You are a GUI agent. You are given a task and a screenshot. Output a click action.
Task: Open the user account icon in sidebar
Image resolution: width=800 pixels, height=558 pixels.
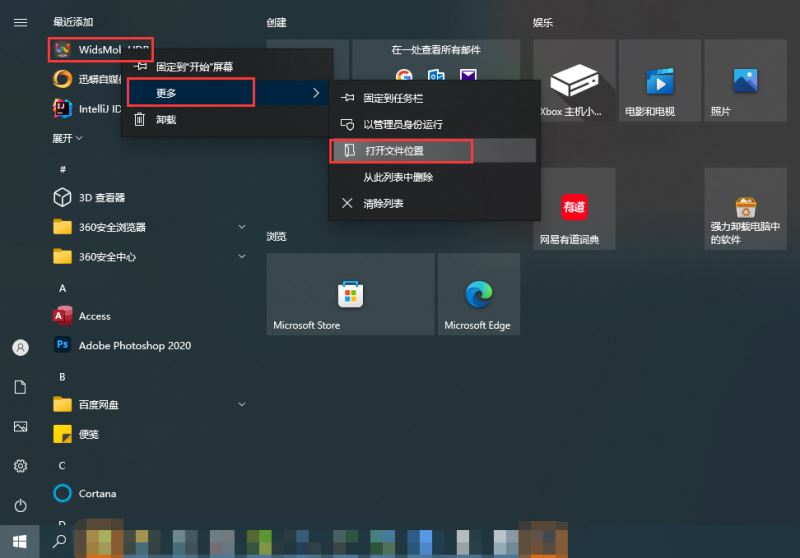[x=20, y=348]
